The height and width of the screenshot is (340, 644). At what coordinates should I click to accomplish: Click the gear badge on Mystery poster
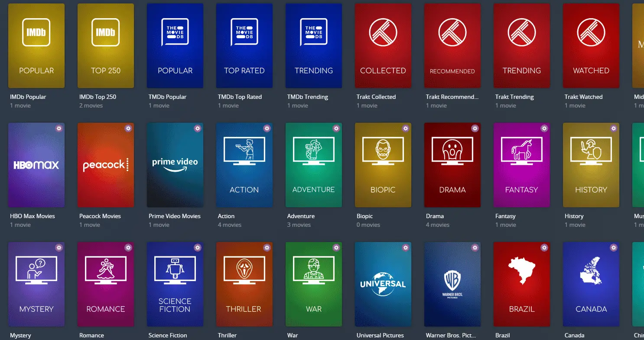pyautogui.click(x=59, y=248)
